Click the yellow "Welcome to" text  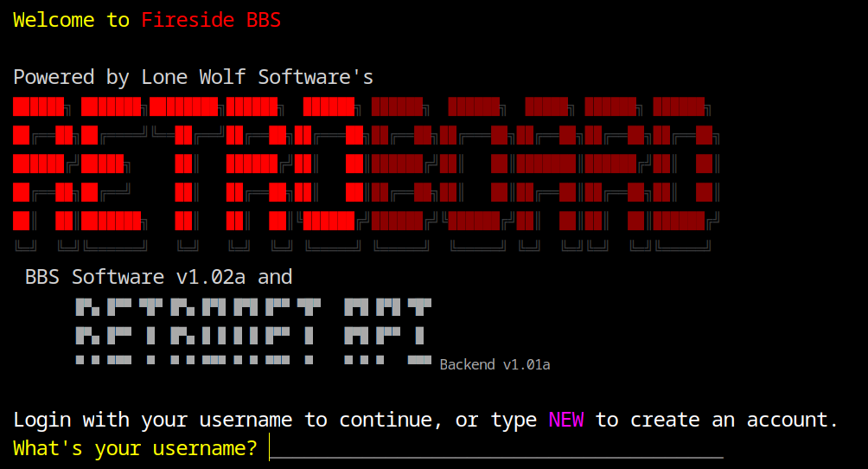point(71,20)
